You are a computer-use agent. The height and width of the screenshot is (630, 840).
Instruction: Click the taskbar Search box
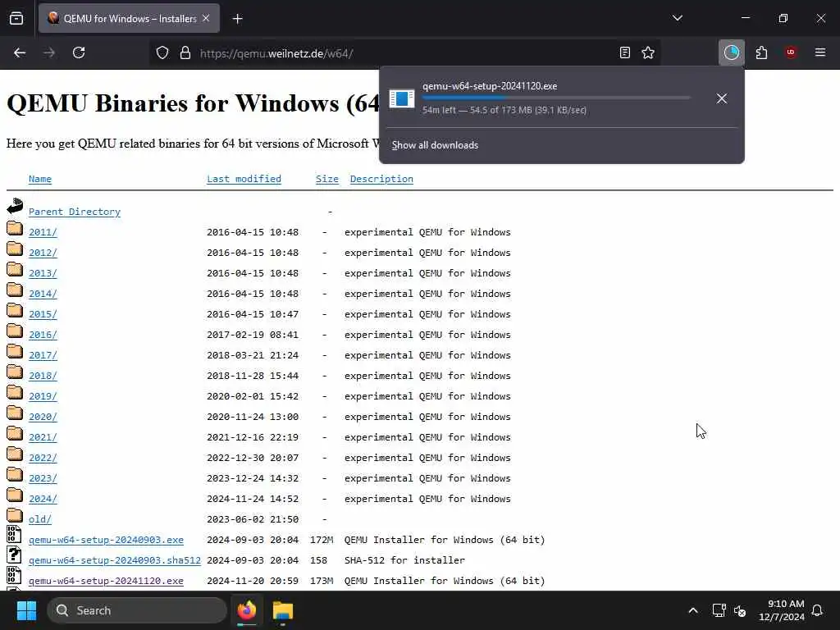click(137, 610)
